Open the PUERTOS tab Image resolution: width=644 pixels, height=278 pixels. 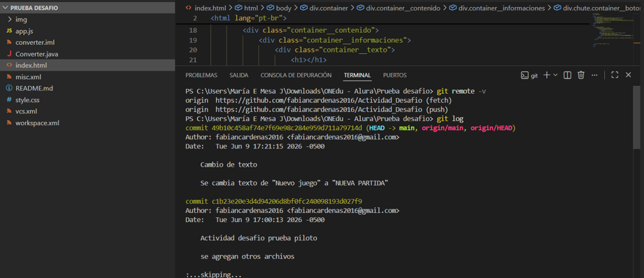[x=394, y=75]
